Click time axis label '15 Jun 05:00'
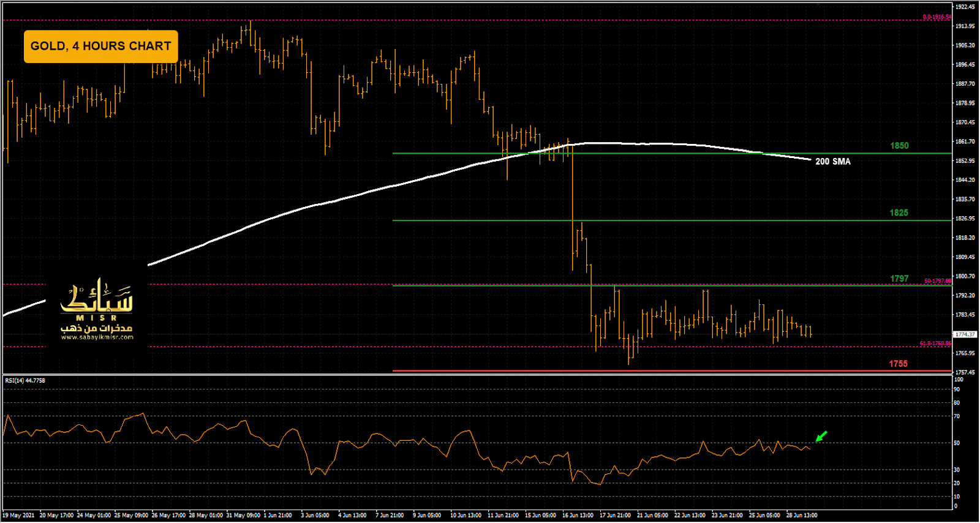This screenshot has height=523, width=980. tap(541, 516)
